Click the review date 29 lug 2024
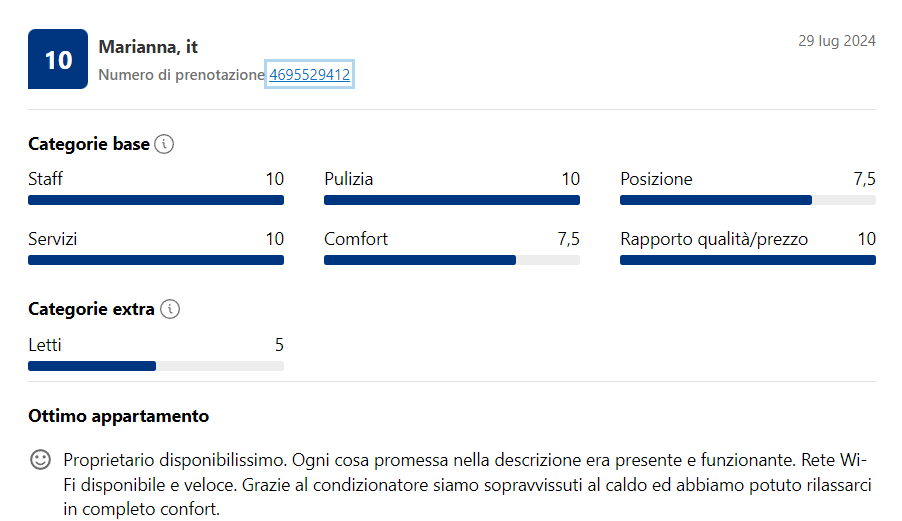This screenshot has height=521, width=902. (836, 41)
